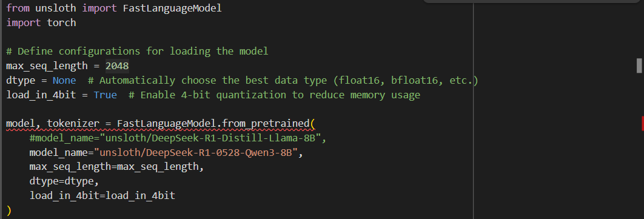The image size is (644, 219).
Task: Click the red error marker in the scrollbar
Action: (x=642, y=124)
